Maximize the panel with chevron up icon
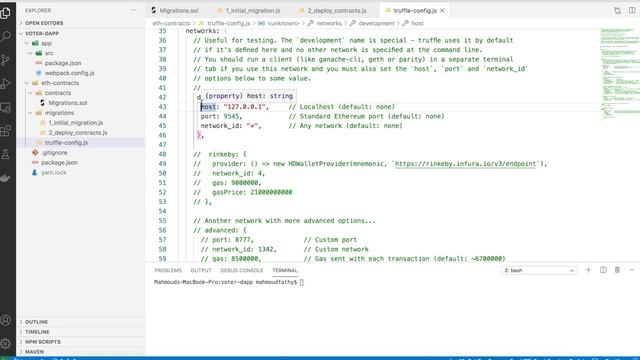This screenshot has height=360, width=640. click(x=632, y=270)
